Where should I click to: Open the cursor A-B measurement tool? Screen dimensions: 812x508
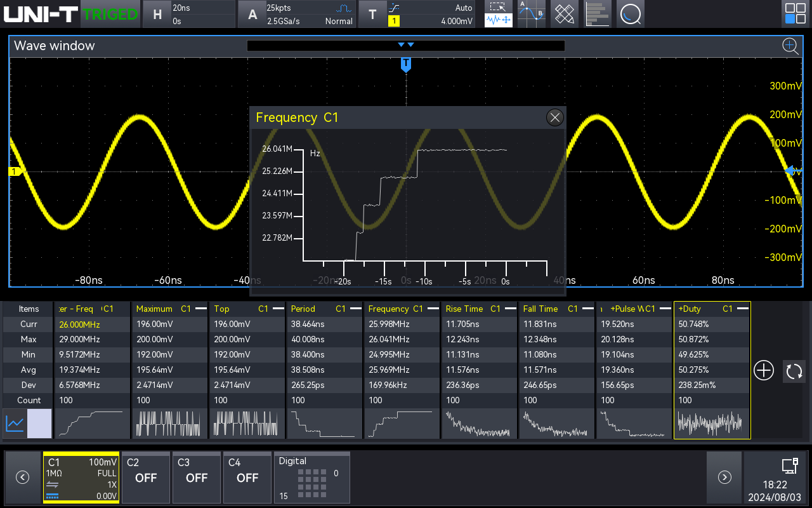coord(531,14)
